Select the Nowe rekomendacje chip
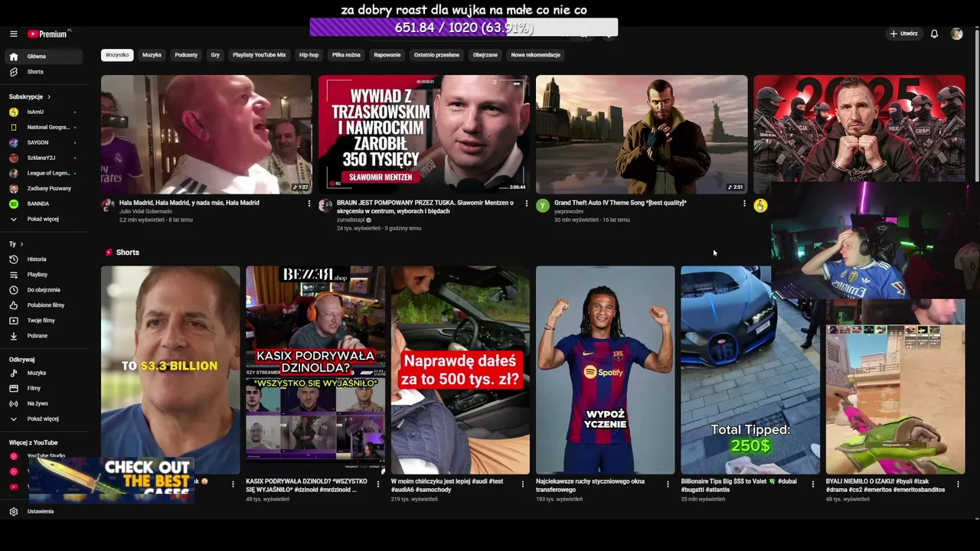This screenshot has height=551, width=980. tap(536, 55)
